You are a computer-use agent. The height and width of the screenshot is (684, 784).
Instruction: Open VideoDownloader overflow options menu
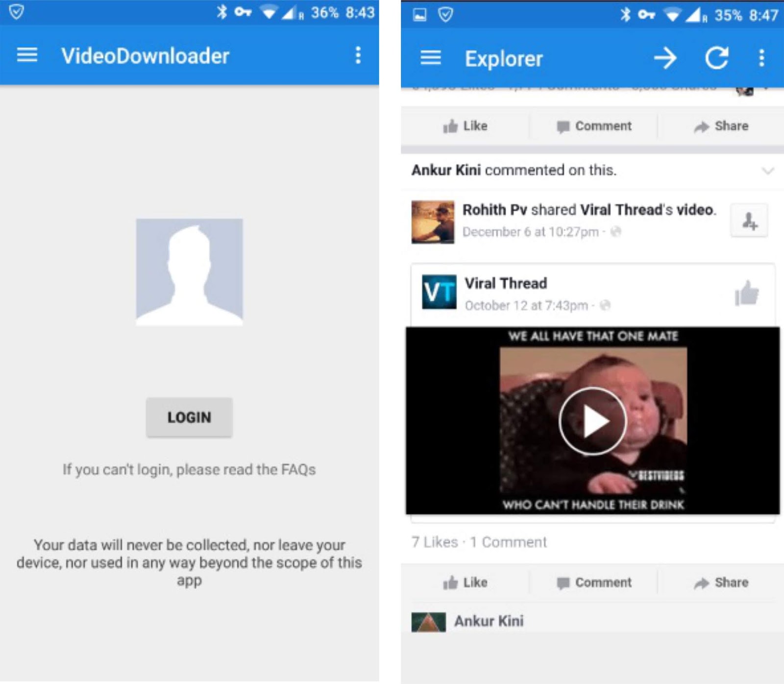[358, 55]
